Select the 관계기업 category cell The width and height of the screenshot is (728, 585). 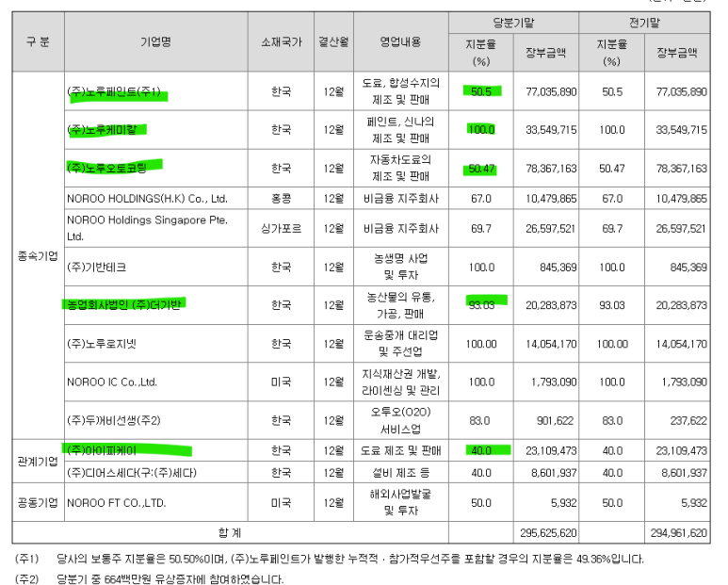(38, 462)
